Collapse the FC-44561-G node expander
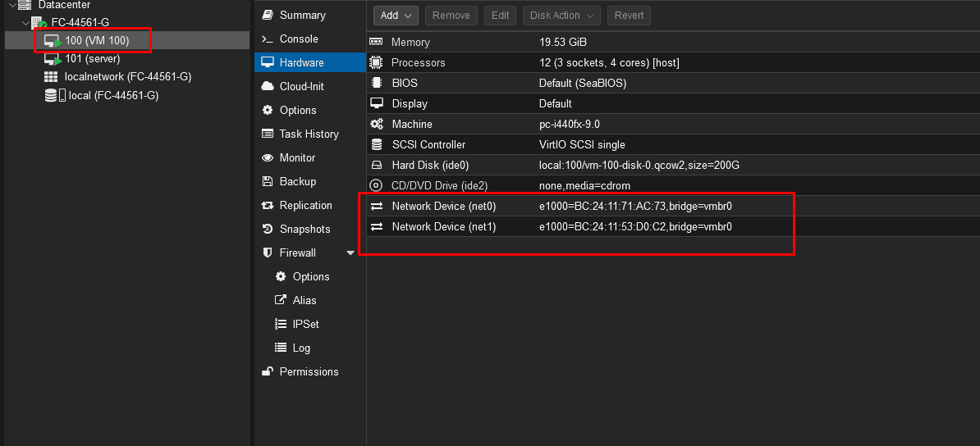 click(25, 22)
